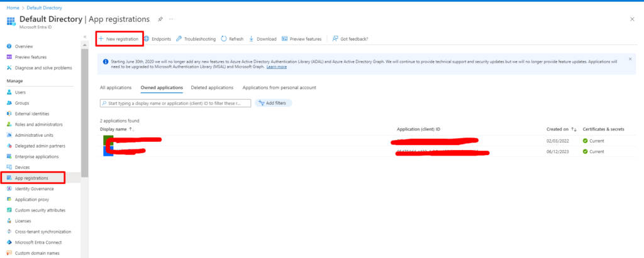Click the sidebar vertical scrollbar thumb
Image resolution: width=644 pixels, height=258 pixels.
pos(85,113)
